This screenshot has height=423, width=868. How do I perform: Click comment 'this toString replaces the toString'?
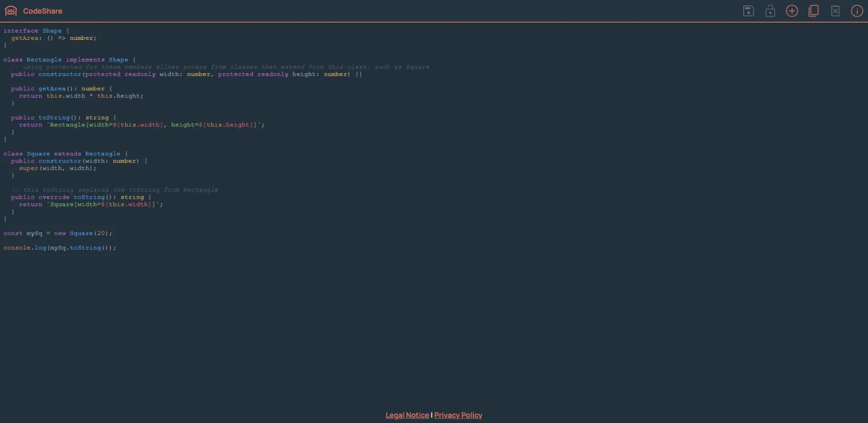(115, 190)
